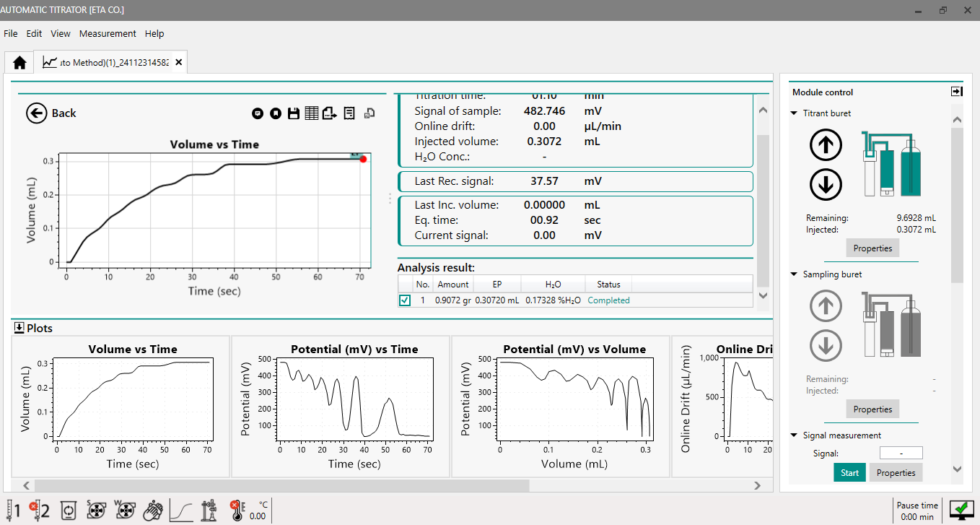Click the horizontal plots scrollbar
The width and height of the screenshot is (980, 525).
coord(281,485)
